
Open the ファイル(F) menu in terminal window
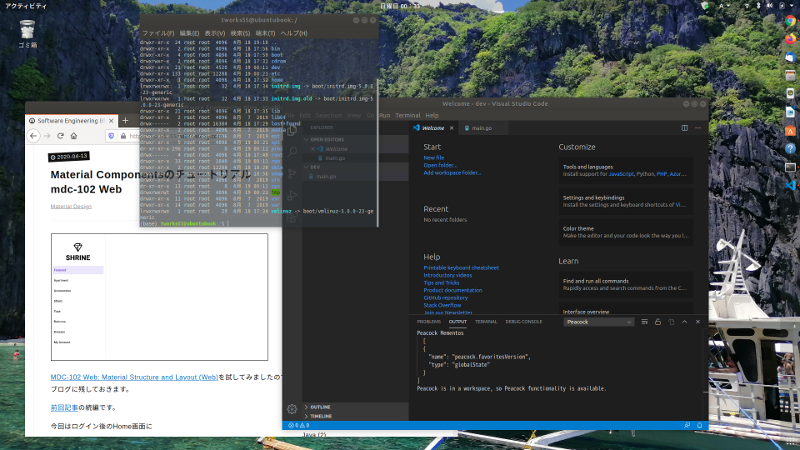(158, 33)
